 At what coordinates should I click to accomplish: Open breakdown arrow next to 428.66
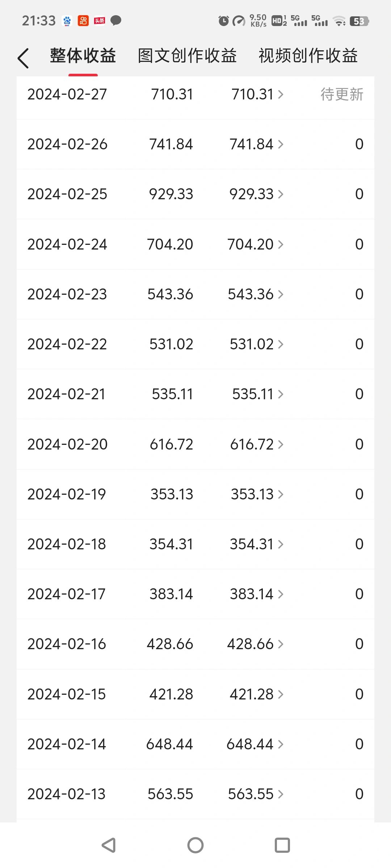pyautogui.click(x=281, y=644)
